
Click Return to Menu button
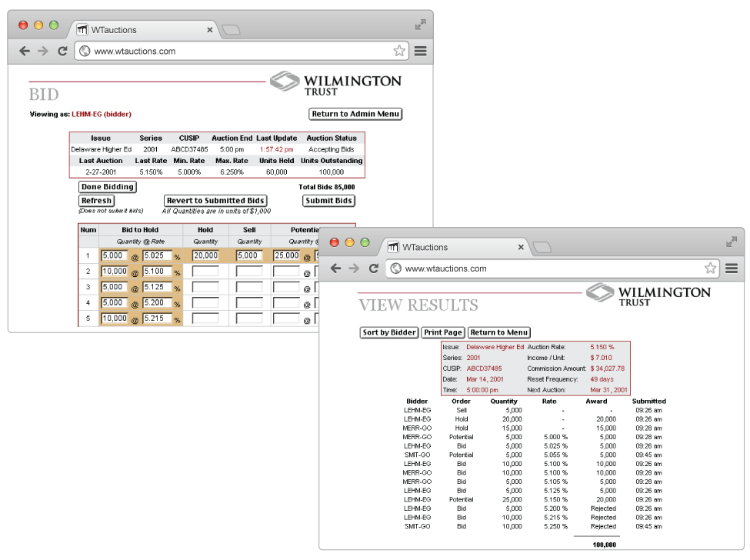tap(499, 332)
